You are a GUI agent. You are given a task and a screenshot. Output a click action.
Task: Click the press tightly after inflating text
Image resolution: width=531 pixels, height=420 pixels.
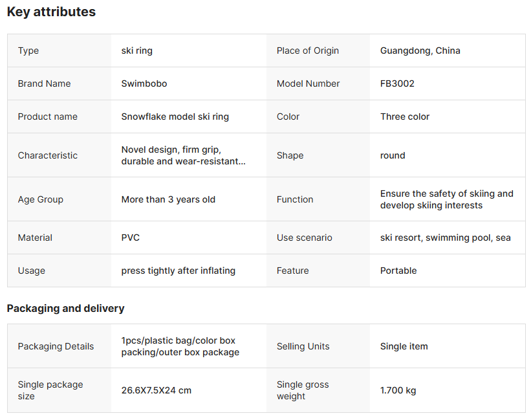178,271
